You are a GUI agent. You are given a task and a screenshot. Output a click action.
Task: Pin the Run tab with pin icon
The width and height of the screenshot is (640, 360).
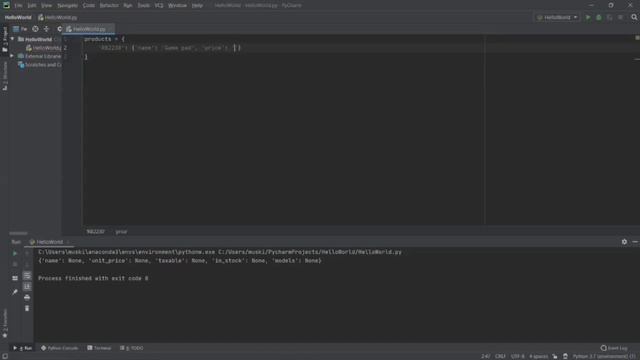(x=15, y=292)
